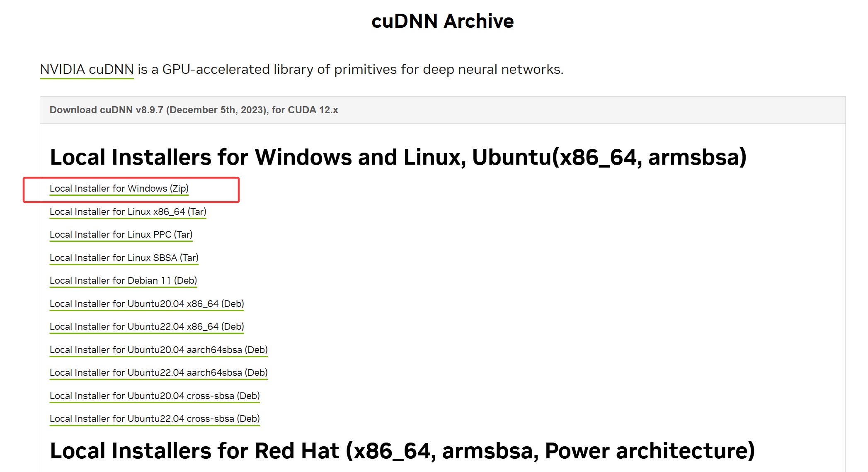Image resolution: width=868 pixels, height=472 pixels.
Task: Download the Ubuntu22.04 x86_64 (Deb) installer
Action: (x=146, y=326)
